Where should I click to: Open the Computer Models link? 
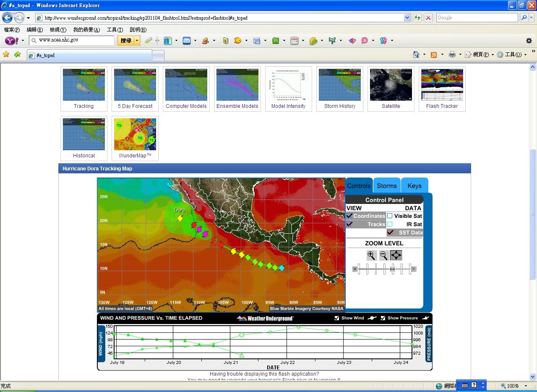pos(186,106)
